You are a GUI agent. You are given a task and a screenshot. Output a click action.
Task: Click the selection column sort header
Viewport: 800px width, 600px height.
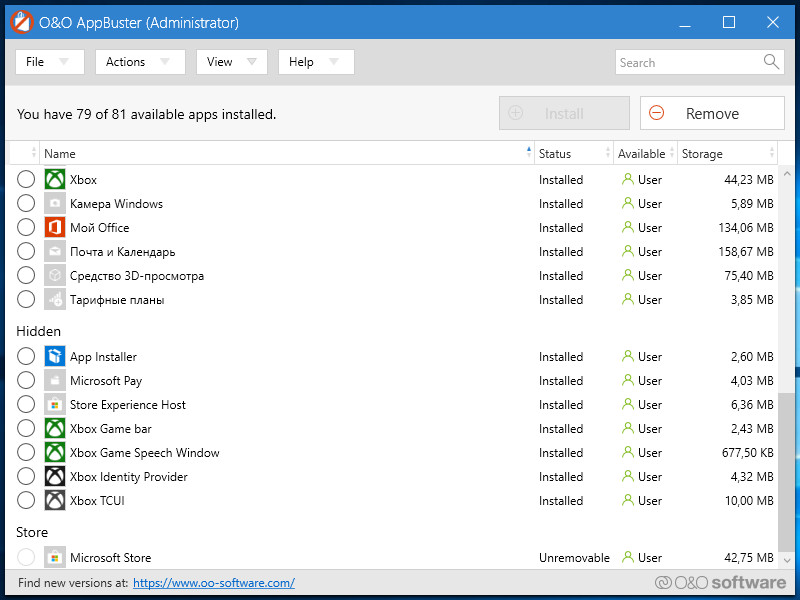click(x=24, y=153)
